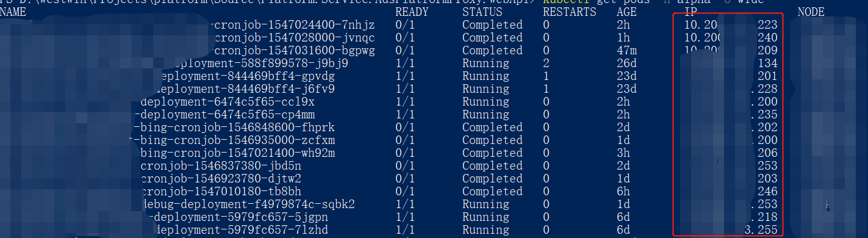Click the AGE column header

tap(627, 12)
